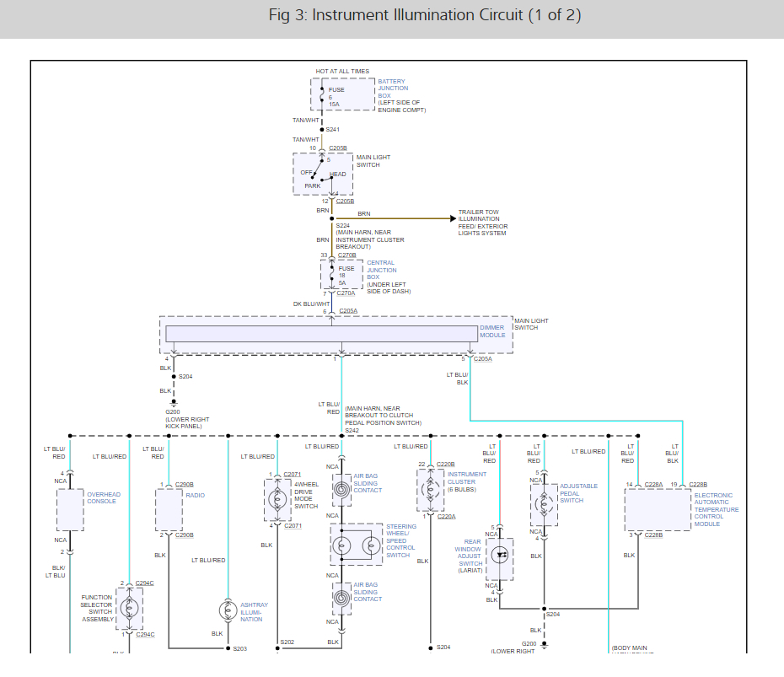Click the Electronic Automatic Temperature Control Module label
Image resolution: width=784 pixels, height=677 pixels.
click(x=716, y=510)
